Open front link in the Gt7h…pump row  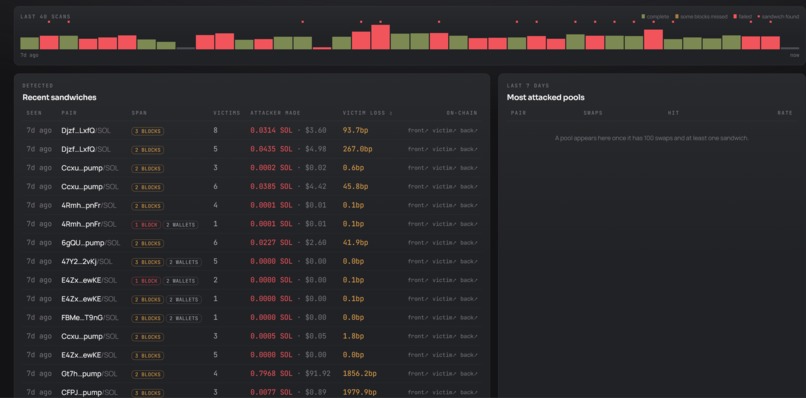(x=417, y=374)
